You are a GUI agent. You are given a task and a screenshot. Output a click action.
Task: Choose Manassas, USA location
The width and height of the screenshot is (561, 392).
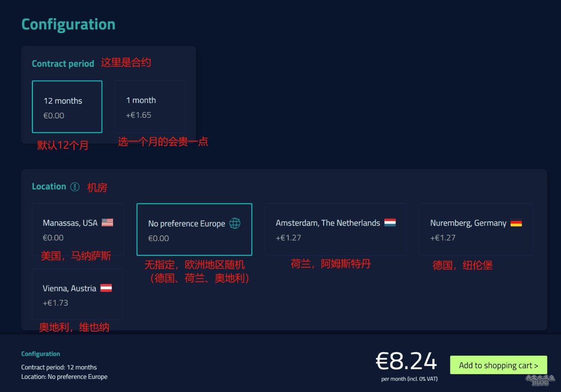pyautogui.click(x=78, y=229)
